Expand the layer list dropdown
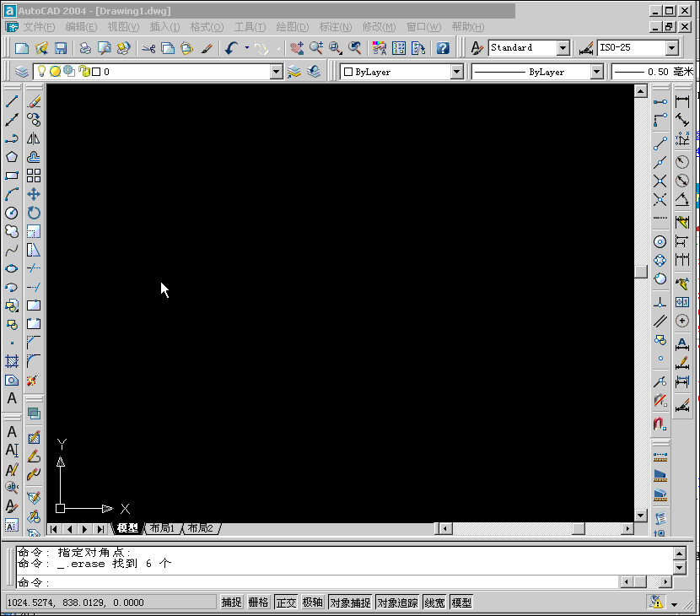Screen dimensions: 700x616 (x=277, y=72)
